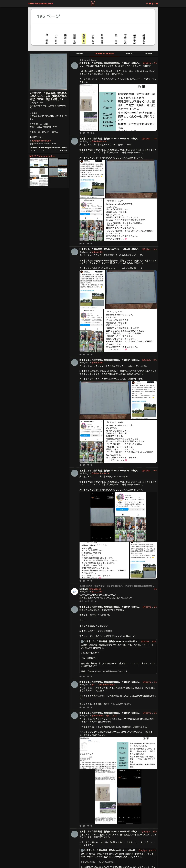Open the Twitter bird icon in header

[x=150, y=3]
